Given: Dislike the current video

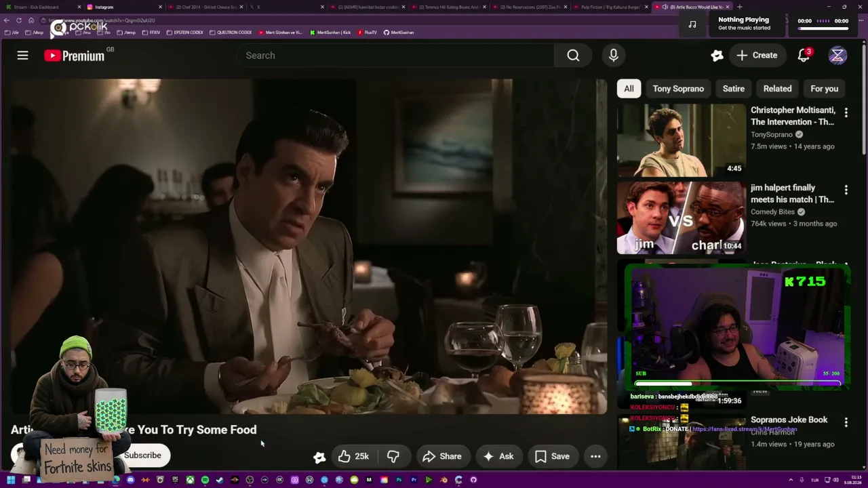Looking at the screenshot, I should pyautogui.click(x=393, y=457).
